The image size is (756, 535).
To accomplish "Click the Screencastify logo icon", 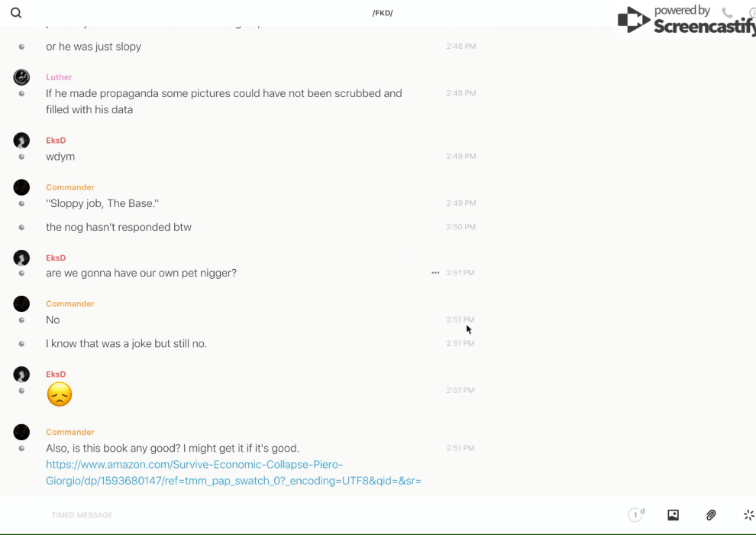I will coord(633,20).
